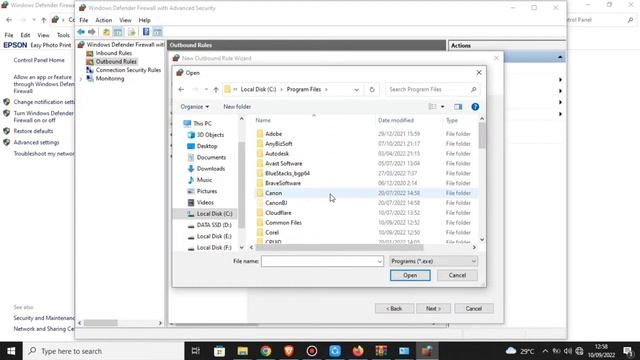This screenshot has width=640, height=360.
Task: Select Inbound Rules in console tree
Action: tap(113, 53)
